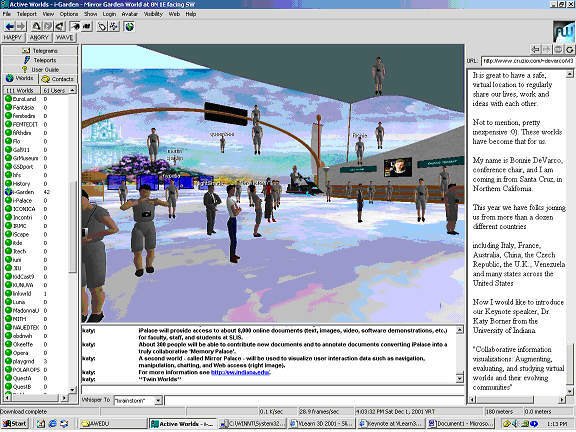The height and width of the screenshot is (432, 576).
Task: Click the HAPPY gesture button
Action: point(13,37)
